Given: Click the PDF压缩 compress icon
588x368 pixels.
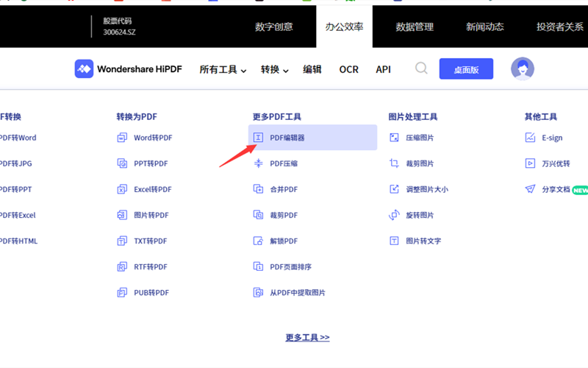Looking at the screenshot, I should (258, 163).
